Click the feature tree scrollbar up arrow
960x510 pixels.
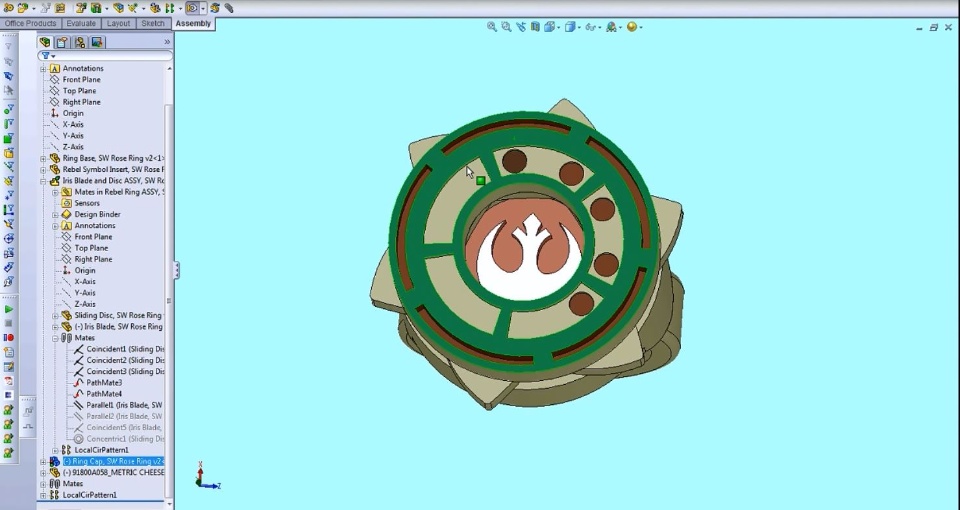[x=169, y=69]
